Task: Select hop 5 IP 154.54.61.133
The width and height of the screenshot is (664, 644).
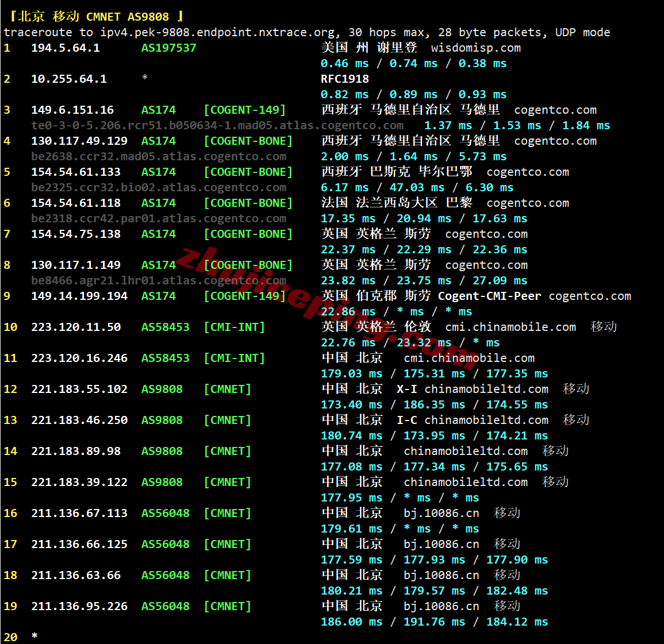Action: pyautogui.click(x=76, y=172)
